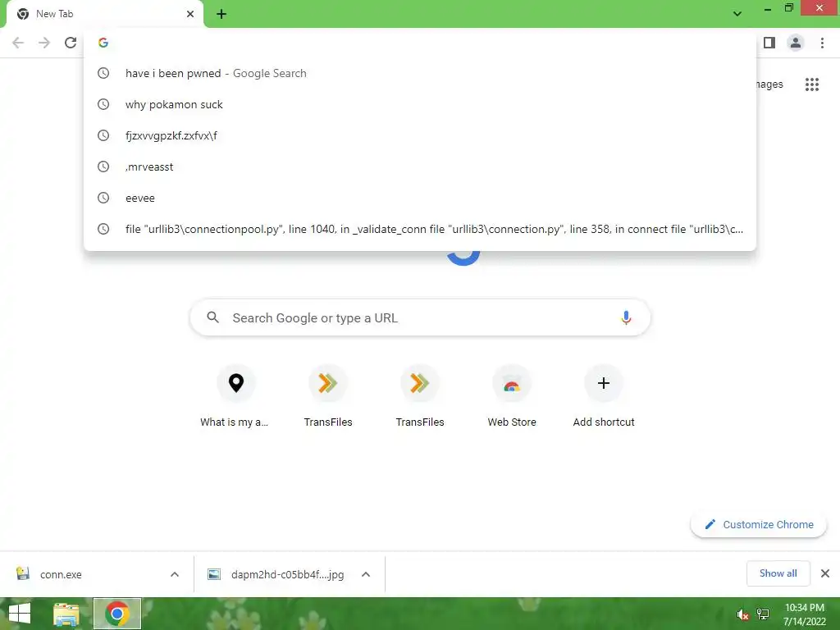Click the magnifier icon in search box
Screen dimensions: 840x630
click(x=212, y=317)
